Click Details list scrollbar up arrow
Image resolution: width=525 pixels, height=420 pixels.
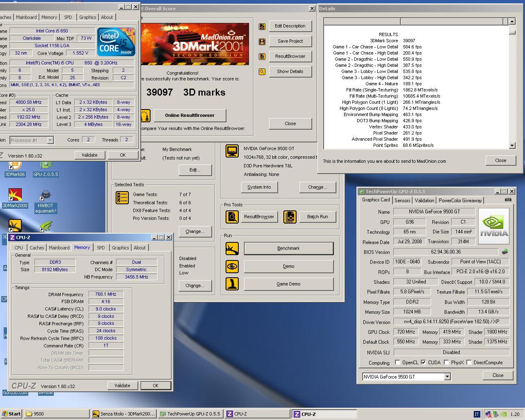pos(512,21)
